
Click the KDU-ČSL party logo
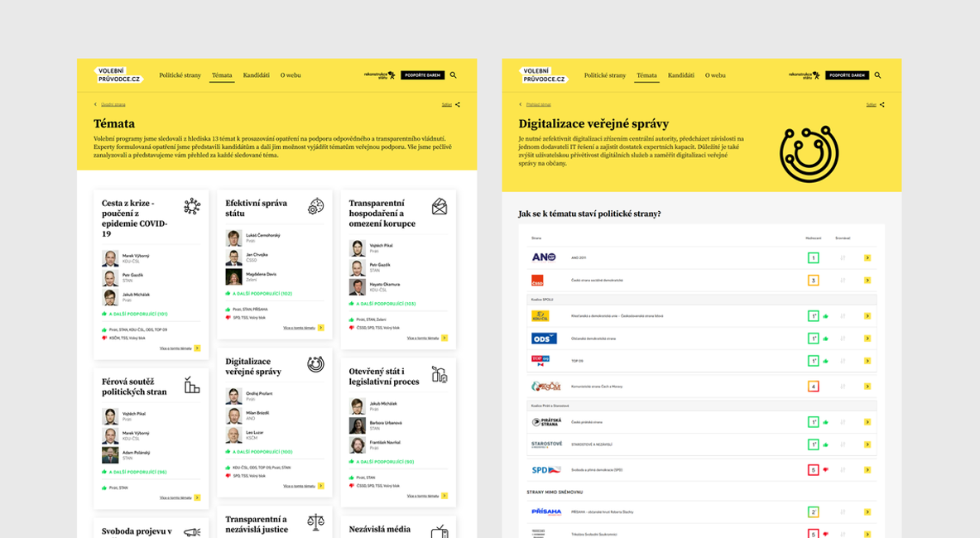(540, 316)
